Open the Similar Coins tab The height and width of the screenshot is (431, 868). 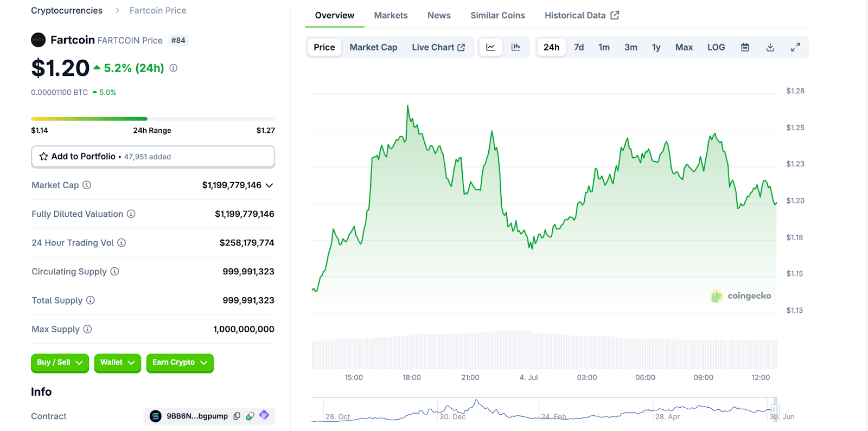point(497,15)
